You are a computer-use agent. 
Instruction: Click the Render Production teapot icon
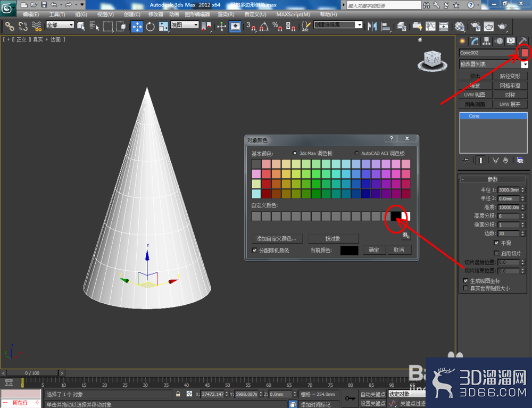502,26
